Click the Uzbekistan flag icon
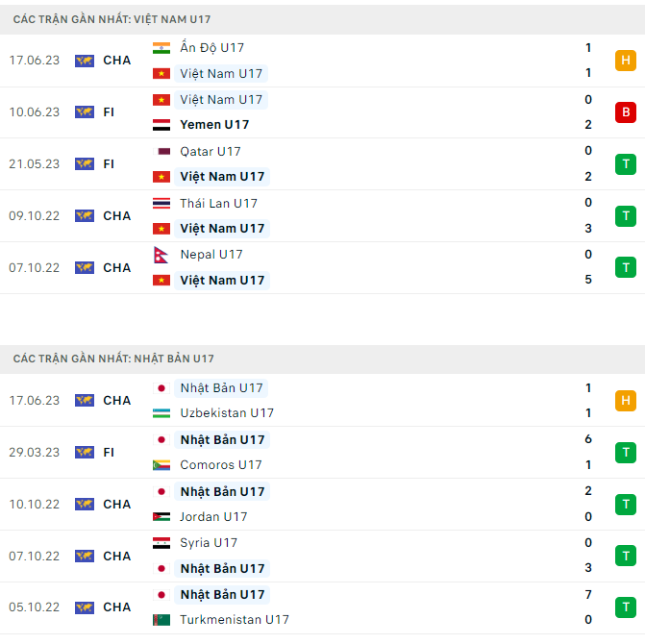The height and width of the screenshot is (644, 645). 161,413
